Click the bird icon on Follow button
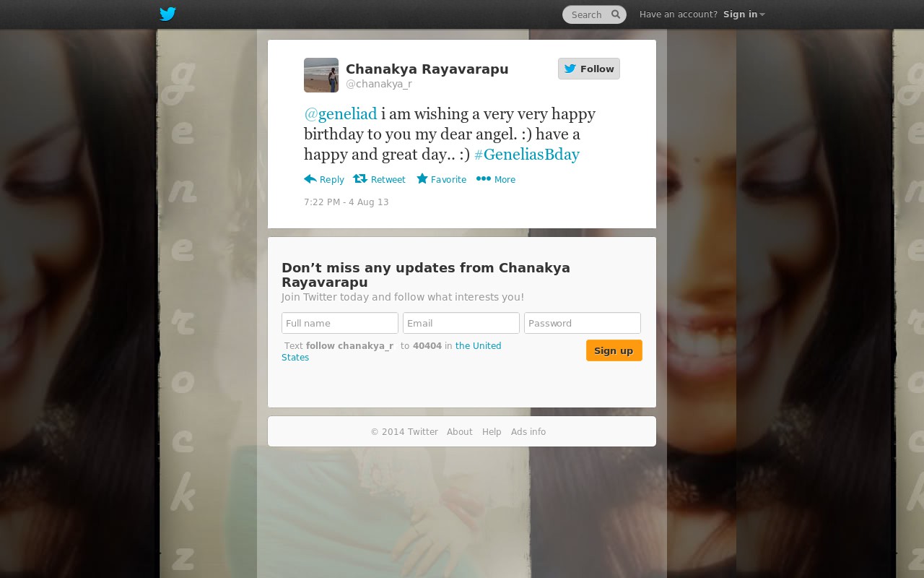The image size is (924, 578). coord(570,69)
